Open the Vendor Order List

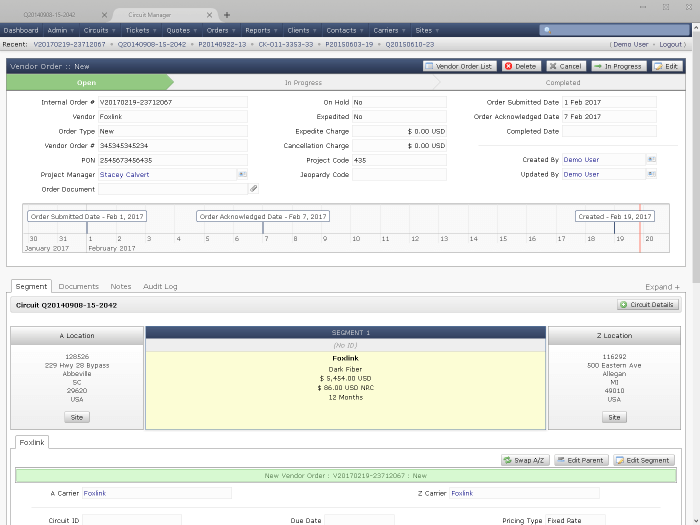(460, 66)
